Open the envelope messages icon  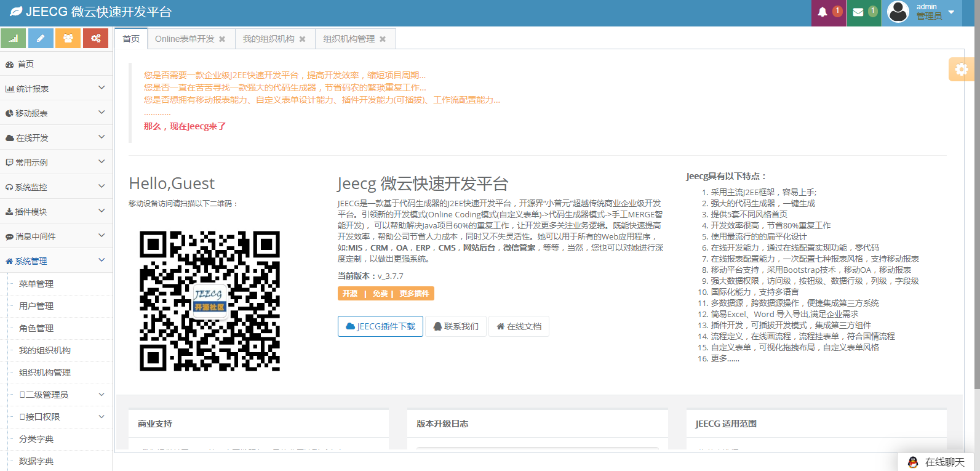pos(858,12)
